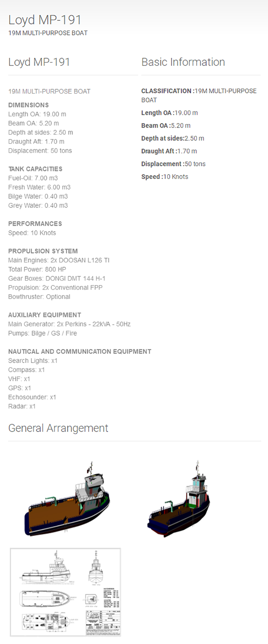Viewport: 268px width, 644px height.
Task: Click the Main Generator Perkins 22kVA line
Action: coord(69,324)
